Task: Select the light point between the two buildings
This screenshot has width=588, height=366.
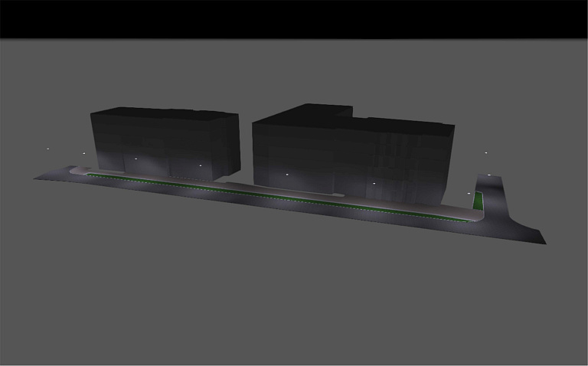Action: point(287,175)
